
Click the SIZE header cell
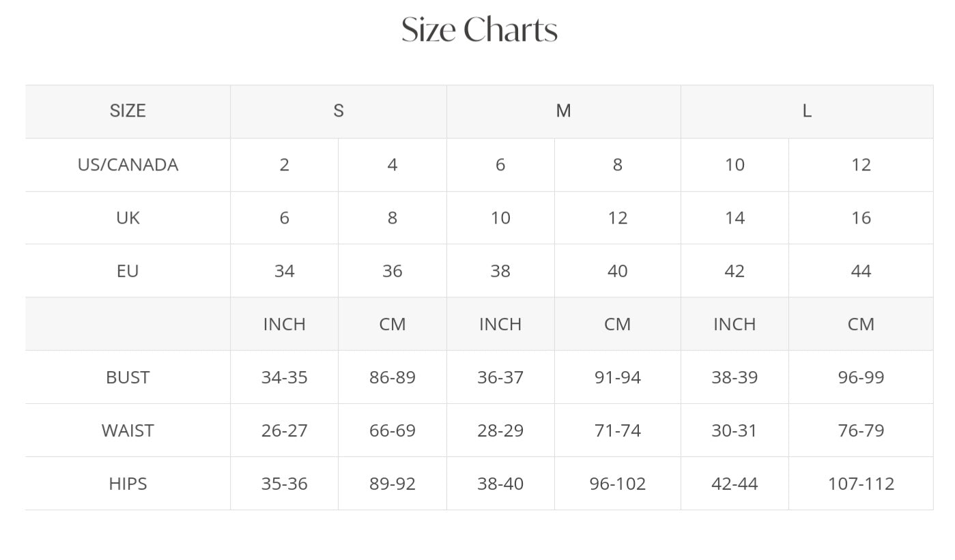(128, 111)
